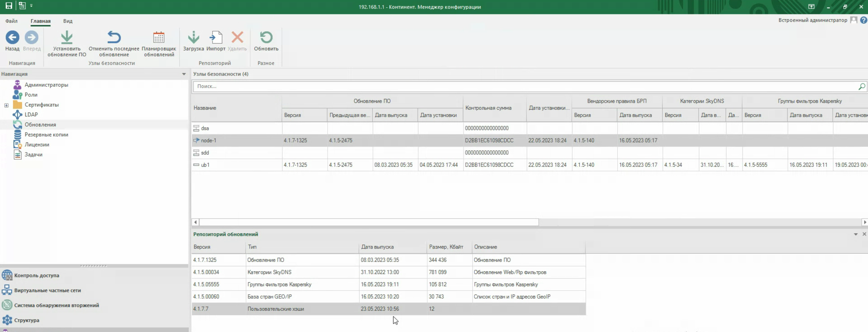
Task: Open the quick access toolbar dropdown
Action: tap(31, 6)
